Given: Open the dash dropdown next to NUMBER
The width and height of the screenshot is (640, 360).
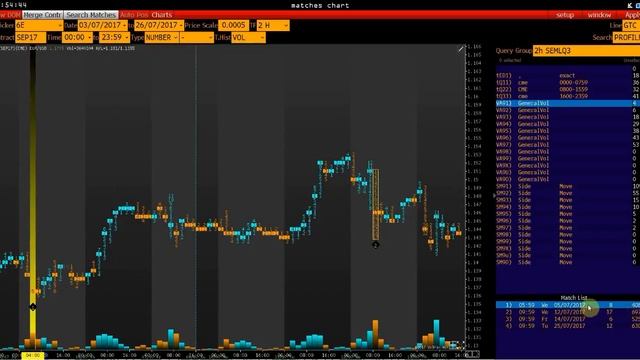Looking at the screenshot, I should [197, 38].
